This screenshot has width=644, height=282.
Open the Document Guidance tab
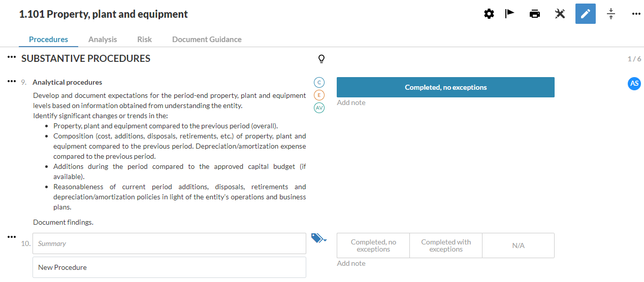(207, 40)
